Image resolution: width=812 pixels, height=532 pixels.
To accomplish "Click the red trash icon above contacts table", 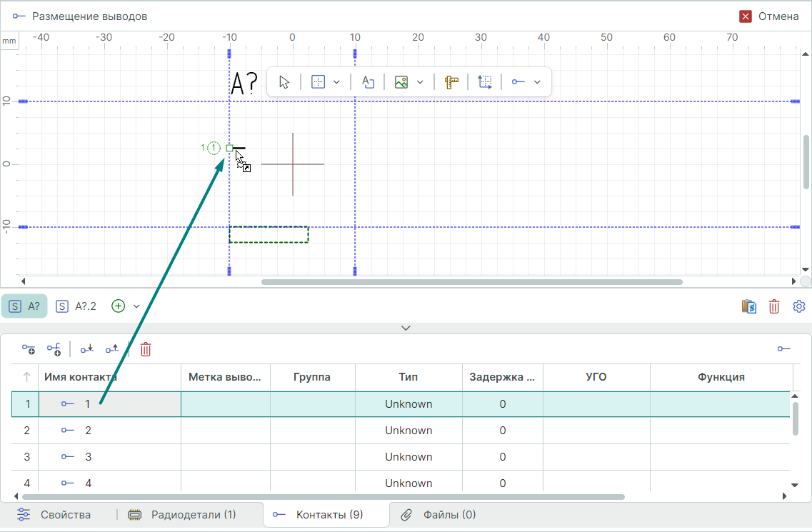I will tap(146, 349).
